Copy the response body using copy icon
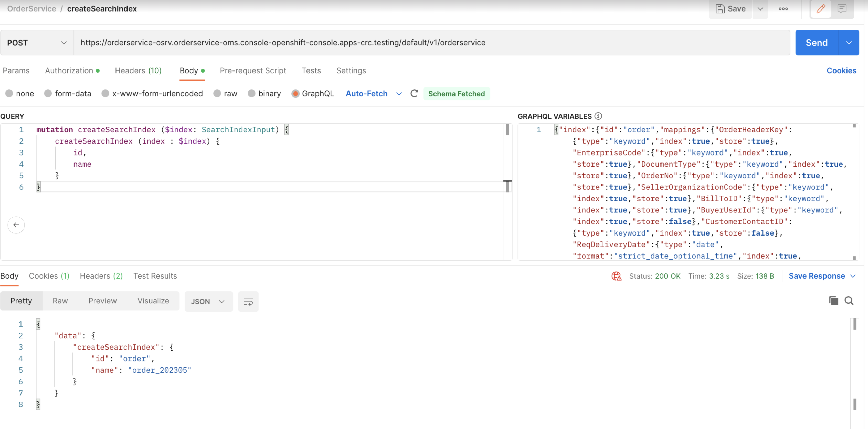The width and height of the screenshot is (868, 429). [833, 301]
